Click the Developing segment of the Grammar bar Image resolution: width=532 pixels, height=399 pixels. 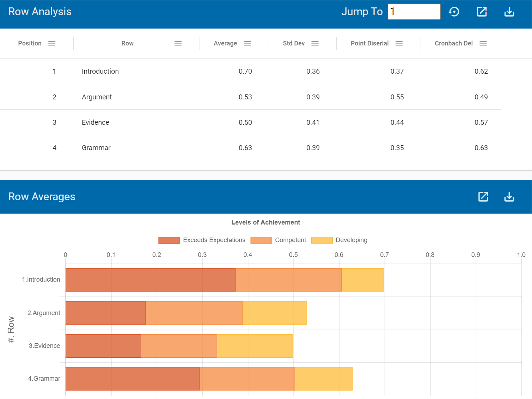pyautogui.click(x=324, y=379)
